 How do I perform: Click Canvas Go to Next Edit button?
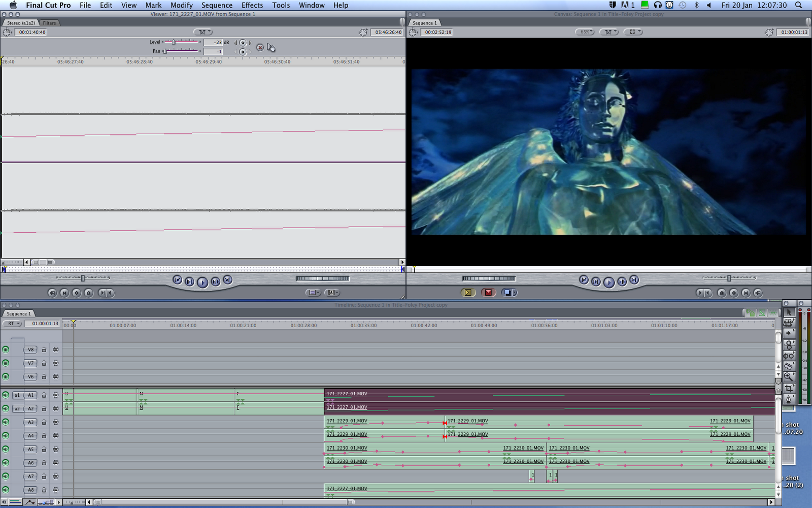click(x=634, y=280)
